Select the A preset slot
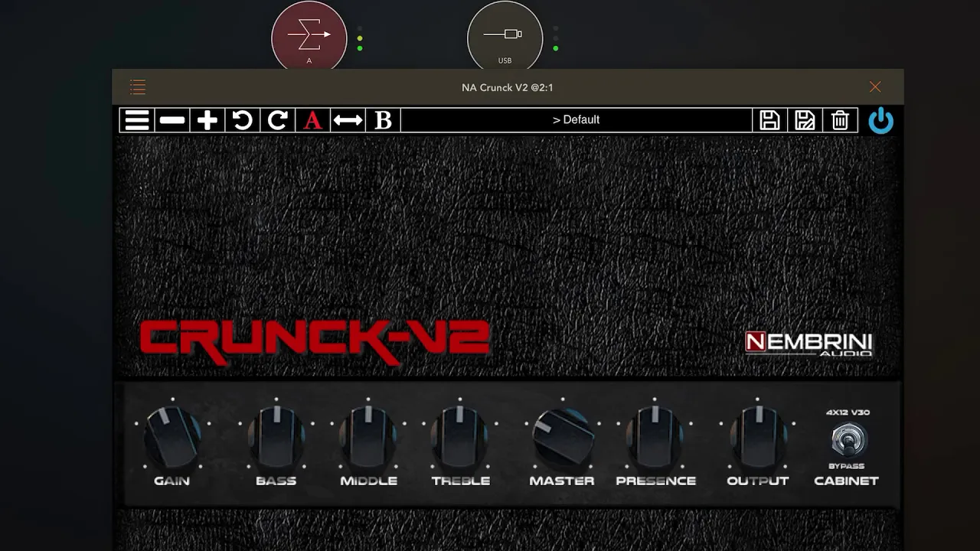 (312, 120)
